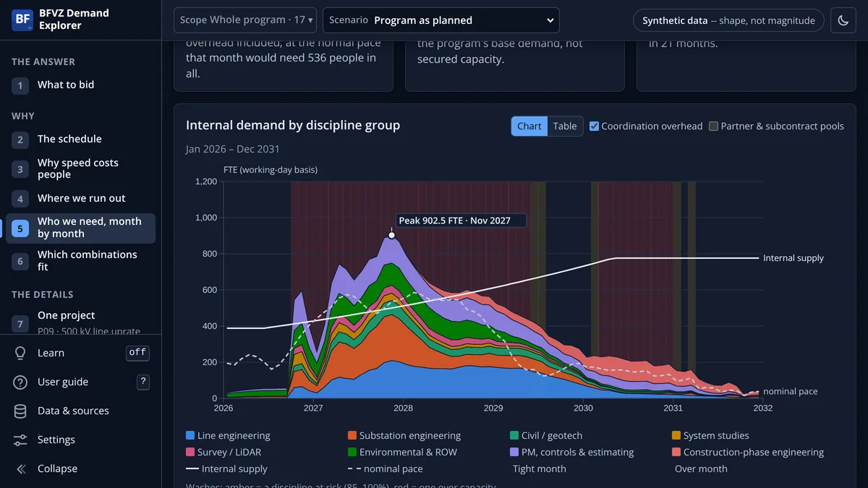Click 'BFVZ Demand Explorer' title
The height and width of the screenshot is (488, 868).
click(x=74, y=20)
